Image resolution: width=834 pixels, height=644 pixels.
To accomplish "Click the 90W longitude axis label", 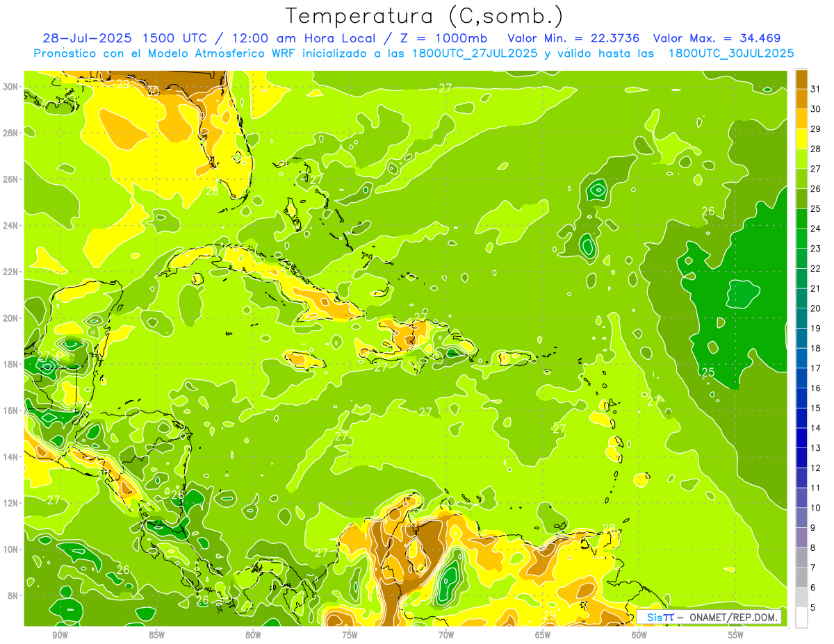I will 60,635.
